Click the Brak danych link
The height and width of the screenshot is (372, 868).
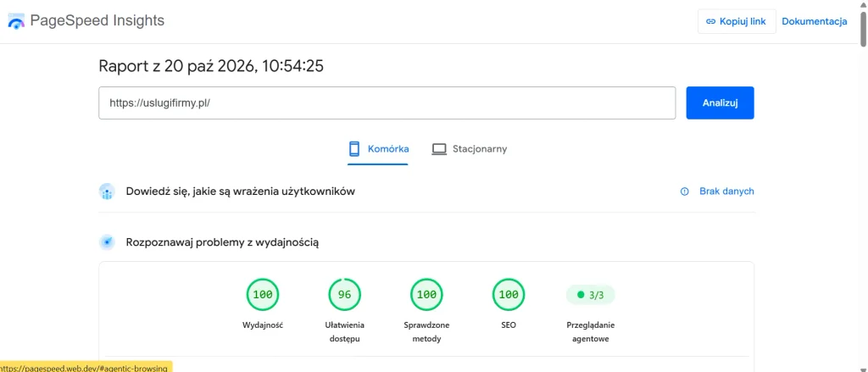point(726,191)
